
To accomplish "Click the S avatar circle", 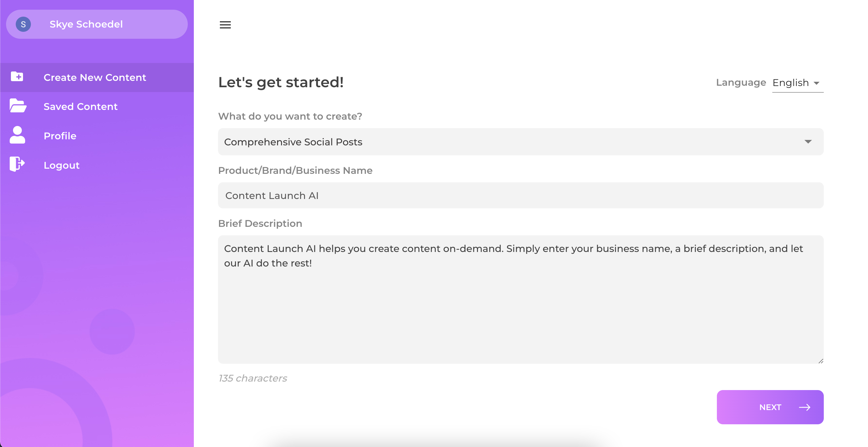I will click(x=23, y=24).
